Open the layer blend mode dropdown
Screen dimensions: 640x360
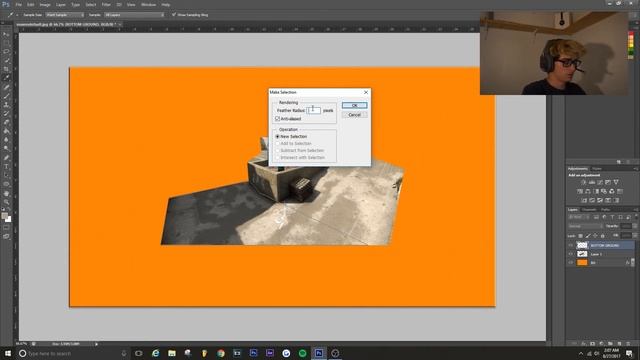coord(585,226)
